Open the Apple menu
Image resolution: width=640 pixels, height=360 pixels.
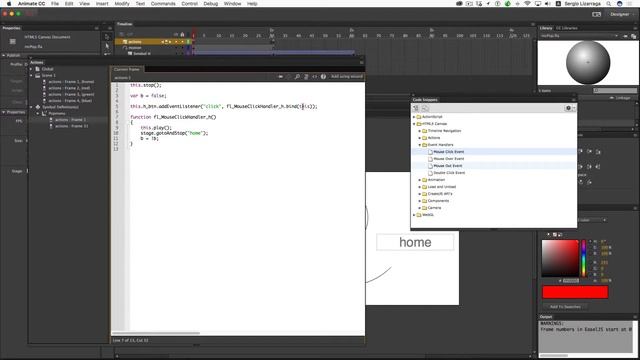point(9,3)
